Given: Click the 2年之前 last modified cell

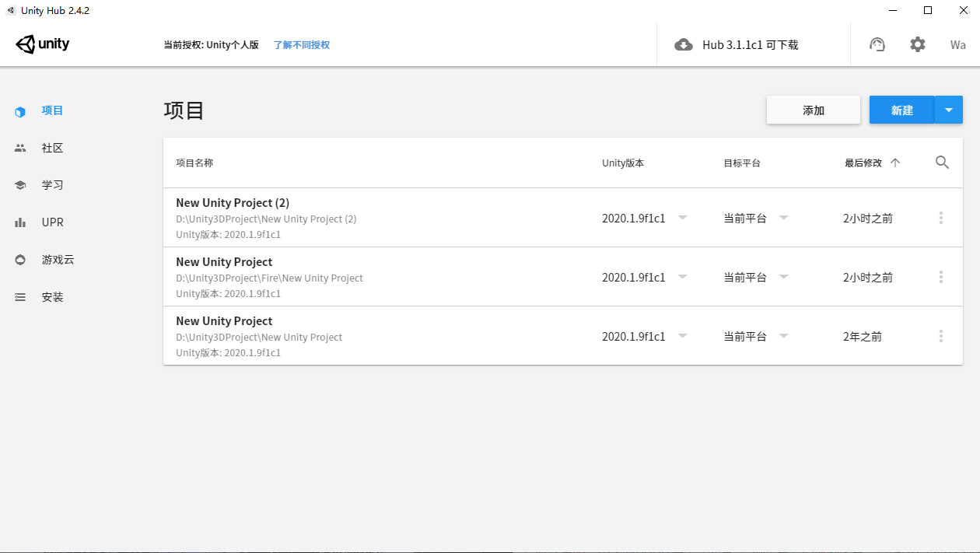Looking at the screenshot, I should pyautogui.click(x=863, y=337).
